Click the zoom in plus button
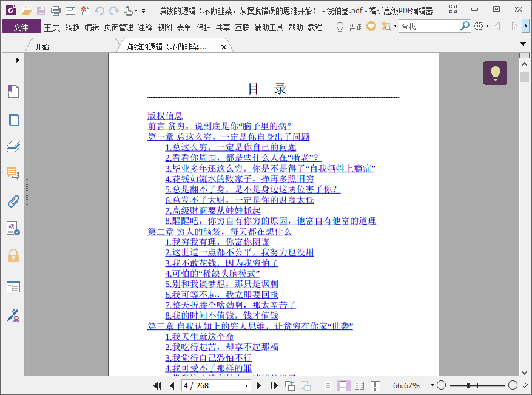Viewport: 532px width, 395px height. click(513, 385)
